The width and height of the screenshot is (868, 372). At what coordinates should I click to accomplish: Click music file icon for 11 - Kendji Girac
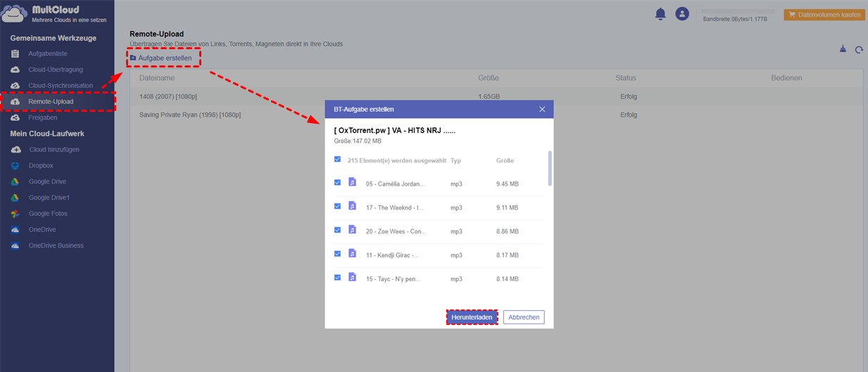(352, 254)
